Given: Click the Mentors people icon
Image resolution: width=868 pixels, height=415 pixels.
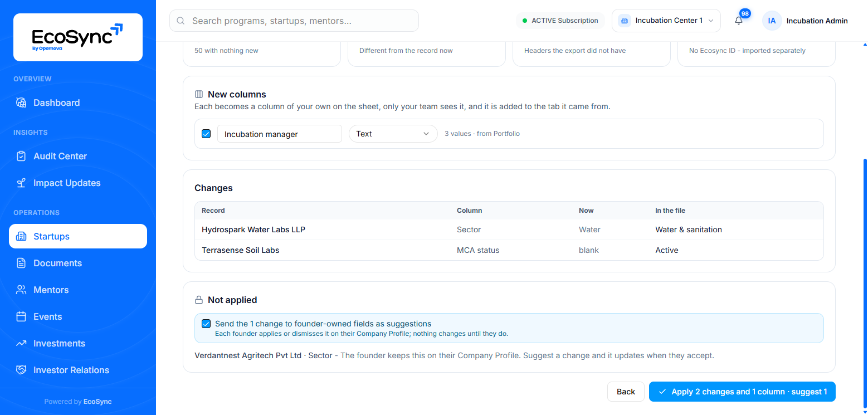Looking at the screenshot, I should tap(21, 290).
